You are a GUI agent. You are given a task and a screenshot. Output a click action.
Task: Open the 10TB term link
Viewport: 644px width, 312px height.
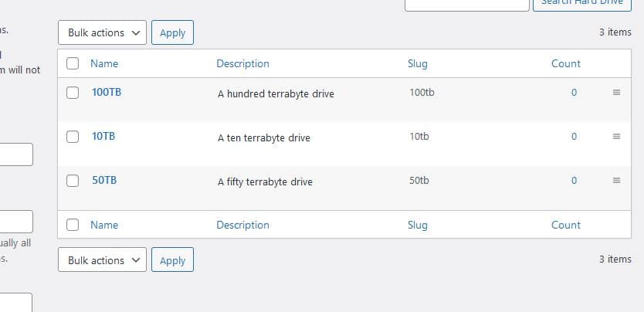click(x=103, y=136)
